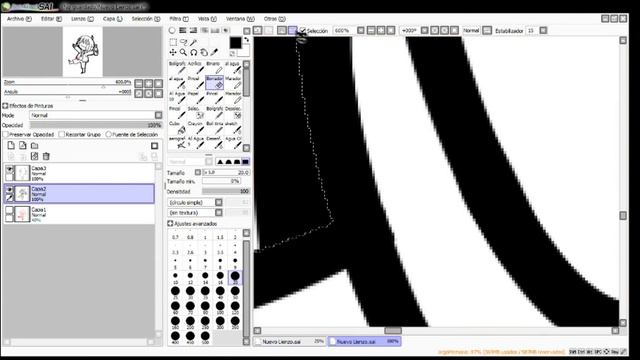Open the Estabilizador value dropdown
This screenshot has width=640, height=360.
(543, 31)
